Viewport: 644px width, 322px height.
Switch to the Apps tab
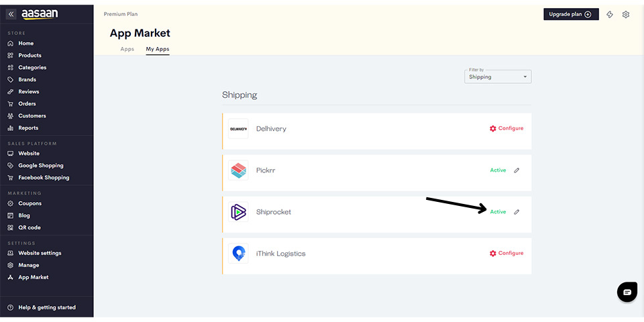127,49
